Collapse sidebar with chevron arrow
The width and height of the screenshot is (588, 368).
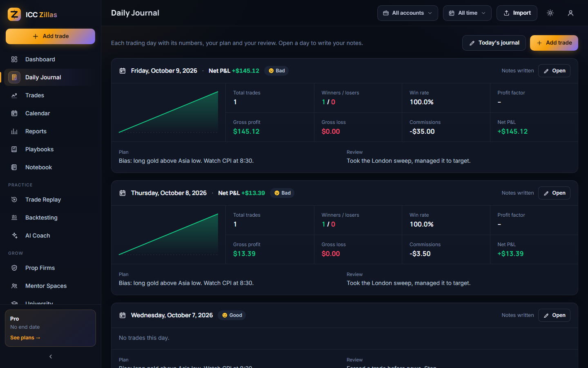(51, 357)
